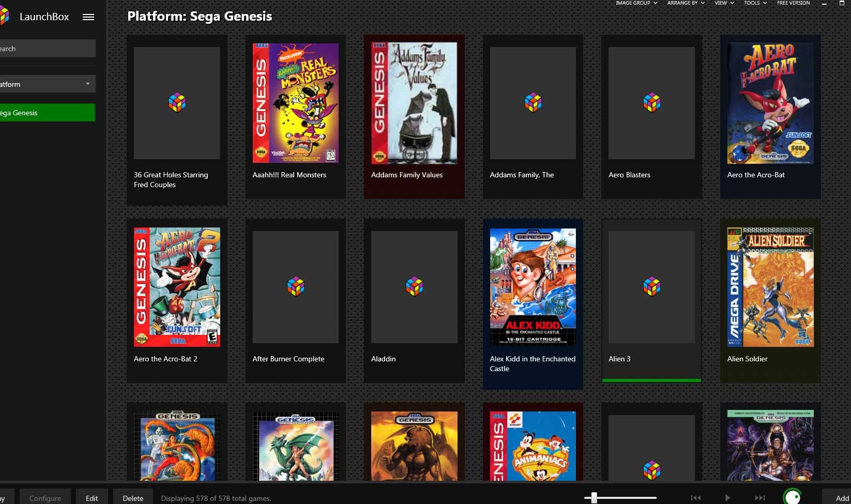This screenshot has height=504, width=851.
Task: Click the 'After Burner Complete' title text
Action: click(288, 359)
